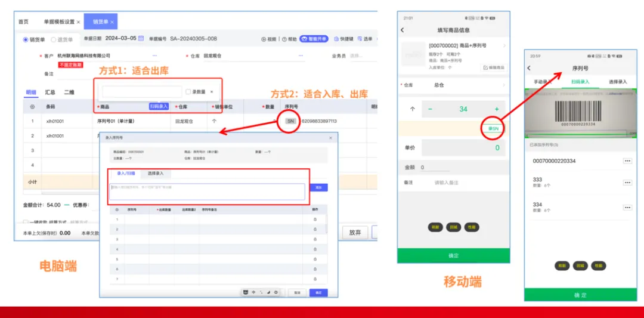Click the blue 扫码录入 button
Image resolution: width=644 pixels, height=318 pixels.
(159, 106)
